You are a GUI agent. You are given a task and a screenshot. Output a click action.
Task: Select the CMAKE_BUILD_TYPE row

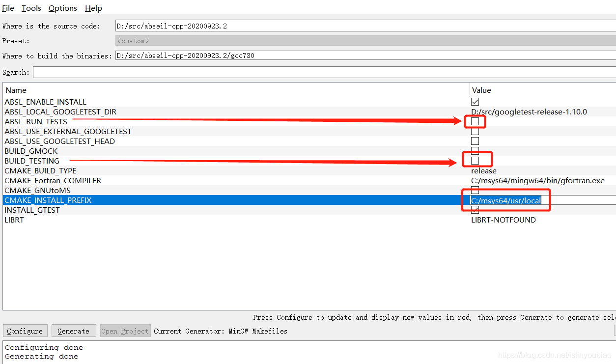pos(196,170)
